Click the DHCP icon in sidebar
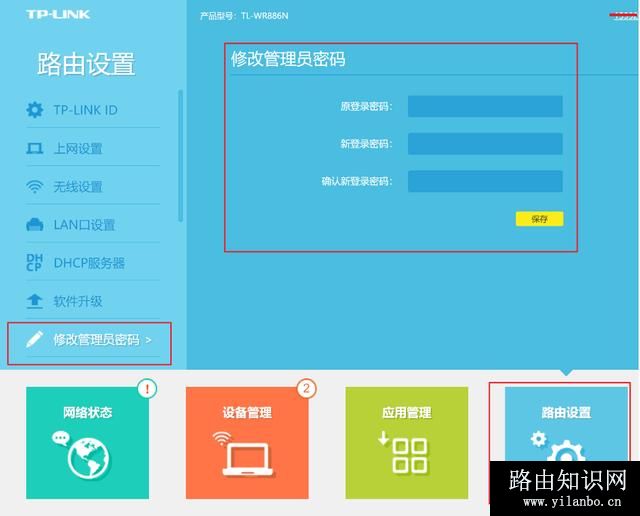 click(34, 263)
